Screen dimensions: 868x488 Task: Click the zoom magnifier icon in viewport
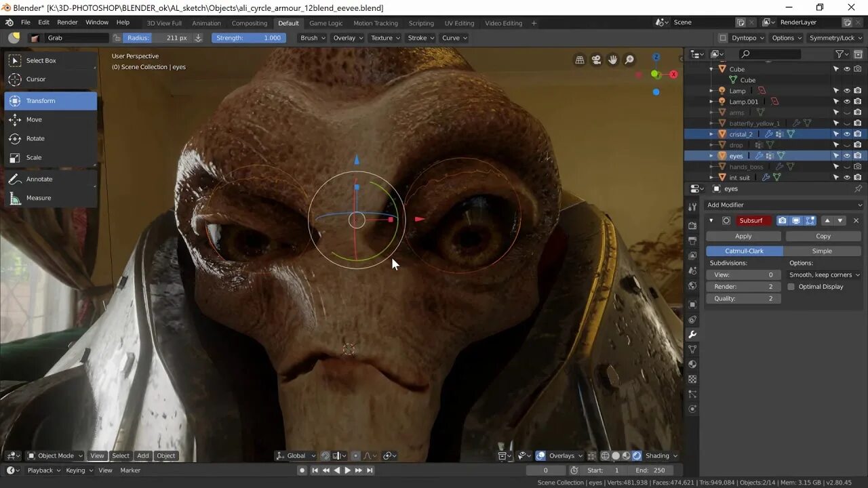629,60
